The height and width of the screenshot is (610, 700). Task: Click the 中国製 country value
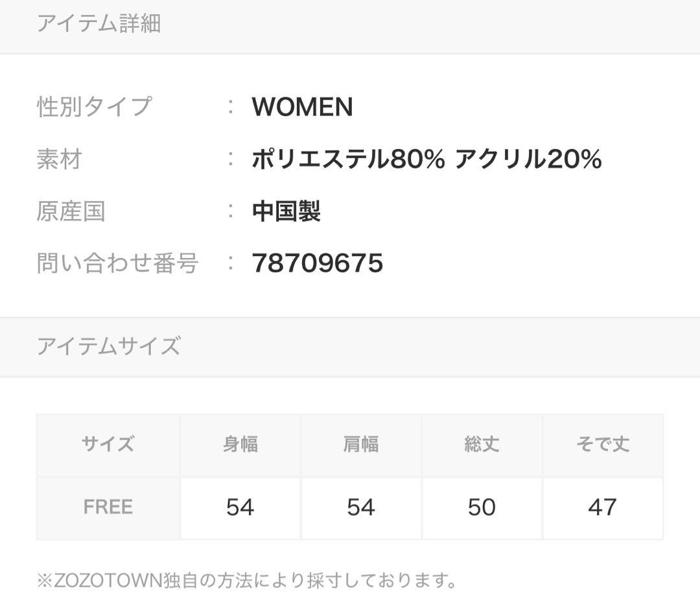click(286, 211)
